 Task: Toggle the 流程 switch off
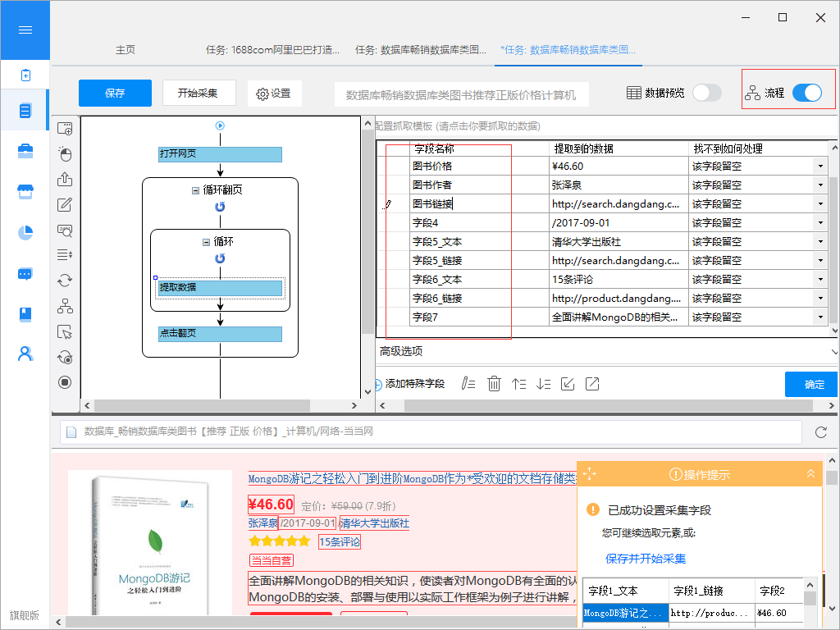pos(807,93)
